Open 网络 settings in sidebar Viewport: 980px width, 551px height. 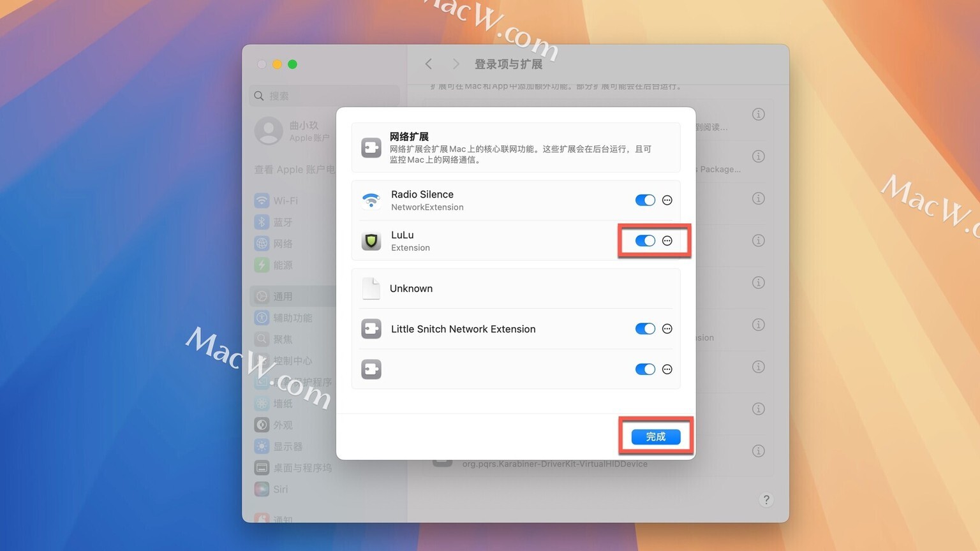pos(293,244)
